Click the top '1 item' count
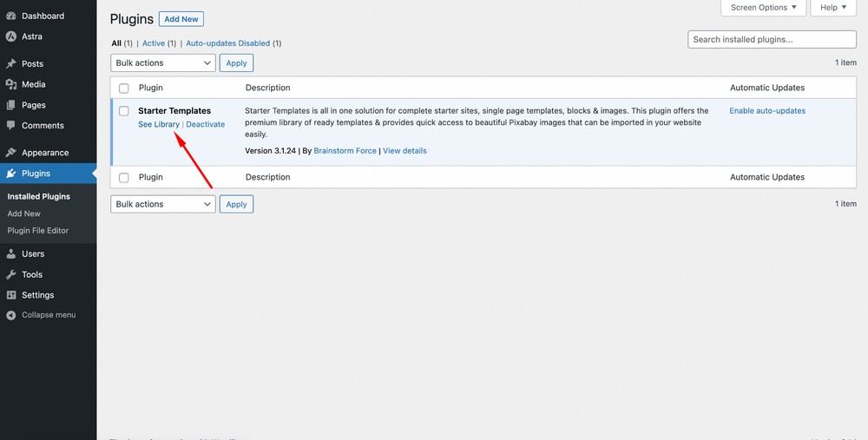Image resolution: width=868 pixels, height=440 pixels. 845,63
